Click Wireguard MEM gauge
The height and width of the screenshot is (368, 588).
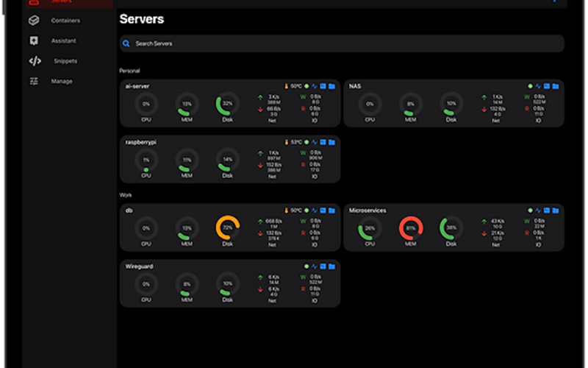[x=187, y=284]
